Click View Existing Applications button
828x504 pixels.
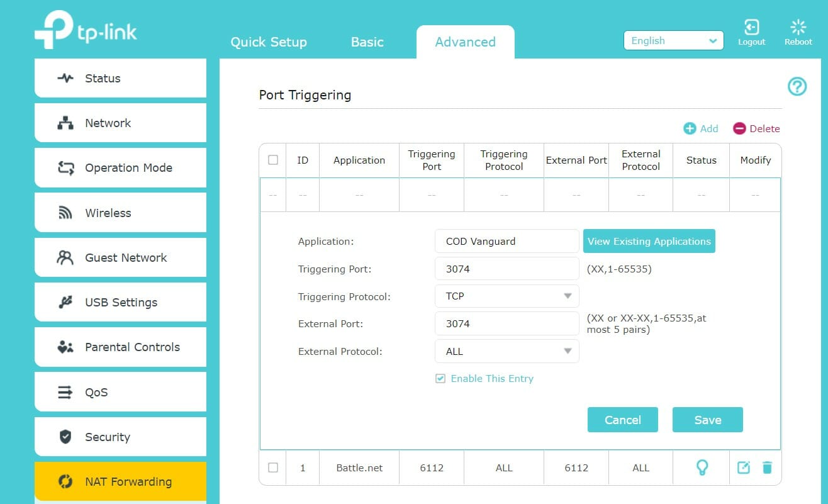point(649,241)
